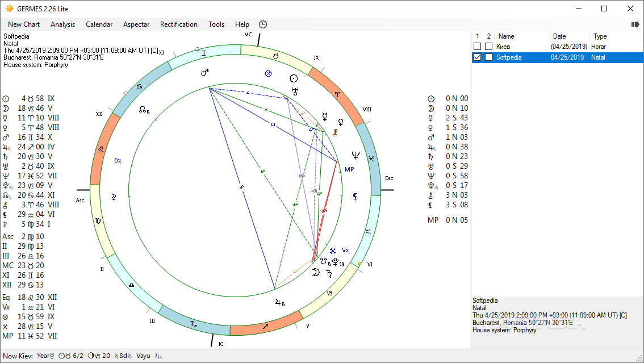Click the Scorpio sign on the zodiac ring
This screenshot has width=644, height=363.
[x=193, y=324]
